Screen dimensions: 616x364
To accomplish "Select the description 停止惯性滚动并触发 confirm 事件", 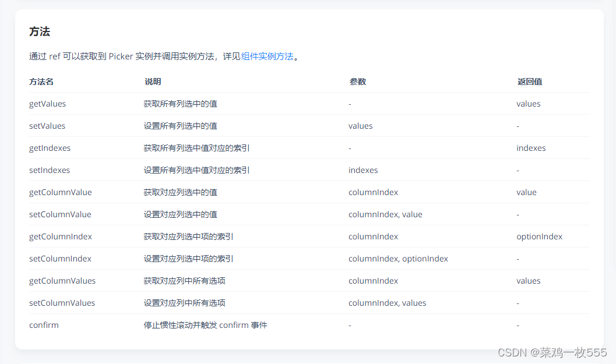I will coord(205,325).
